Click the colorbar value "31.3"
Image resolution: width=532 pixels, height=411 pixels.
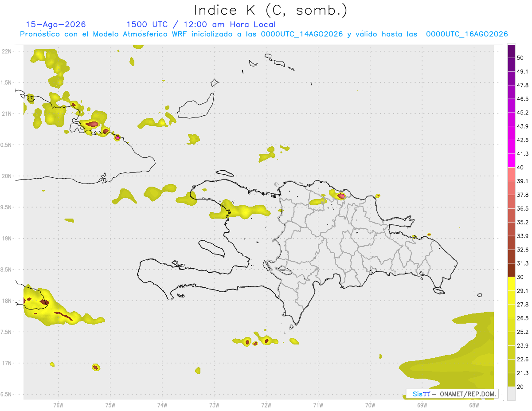coord(523,263)
